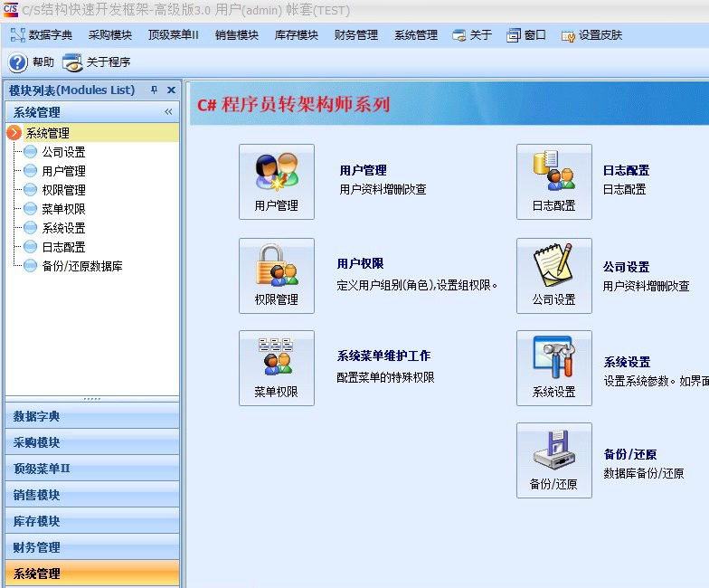Open the 用户管理 large icon tile
This screenshot has width=709, height=588.
277,182
